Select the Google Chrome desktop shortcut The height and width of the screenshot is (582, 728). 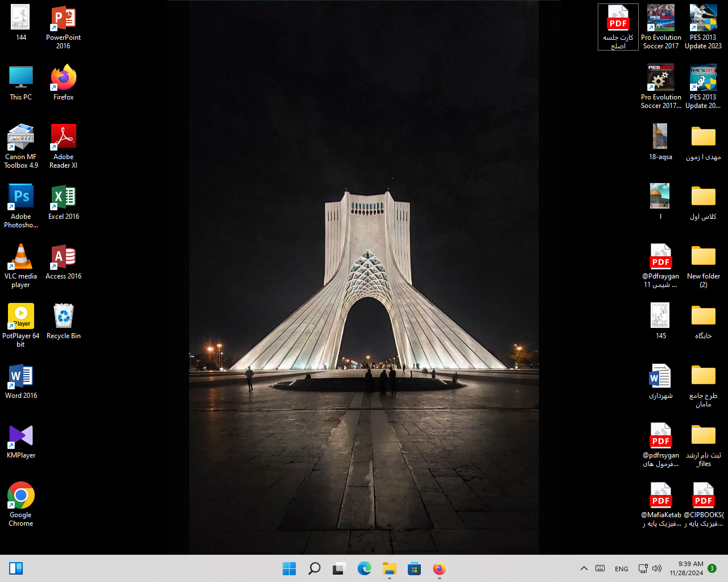click(x=21, y=504)
